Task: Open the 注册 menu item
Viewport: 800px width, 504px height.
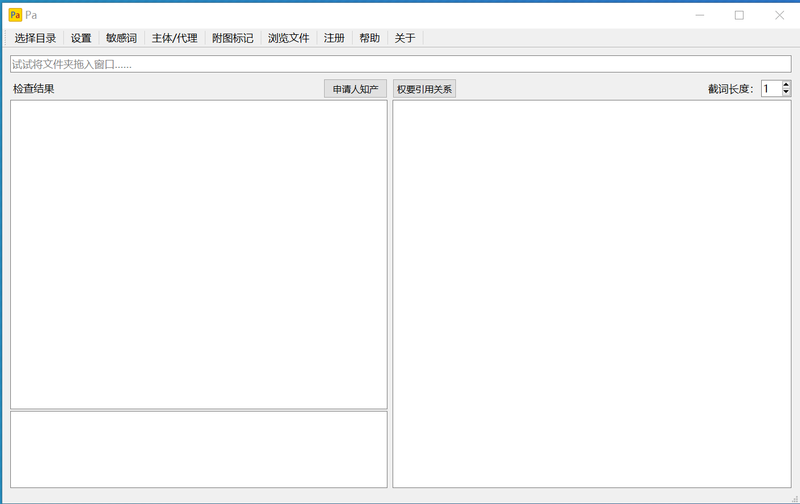Action: pyautogui.click(x=334, y=38)
